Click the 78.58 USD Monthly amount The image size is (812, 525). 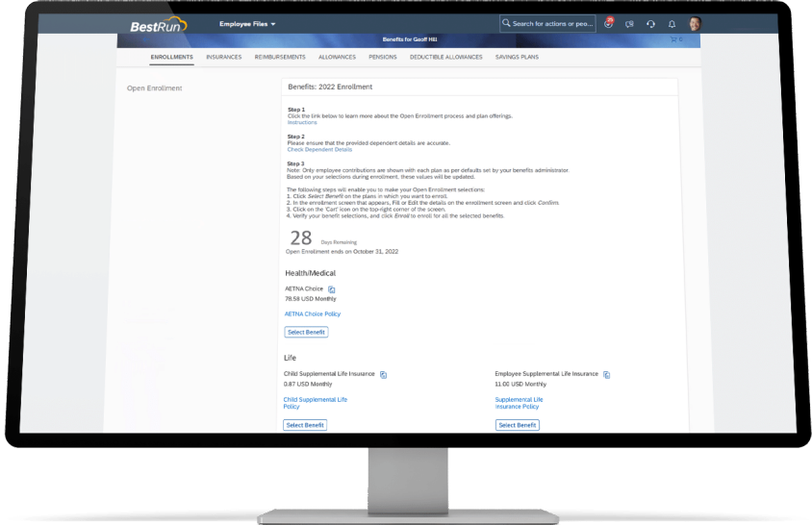coord(310,299)
